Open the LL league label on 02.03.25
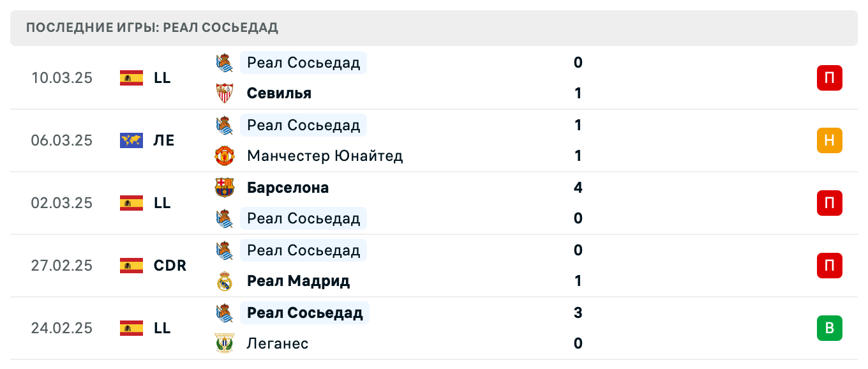This screenshot has height=369, width=868. point(163,203)
